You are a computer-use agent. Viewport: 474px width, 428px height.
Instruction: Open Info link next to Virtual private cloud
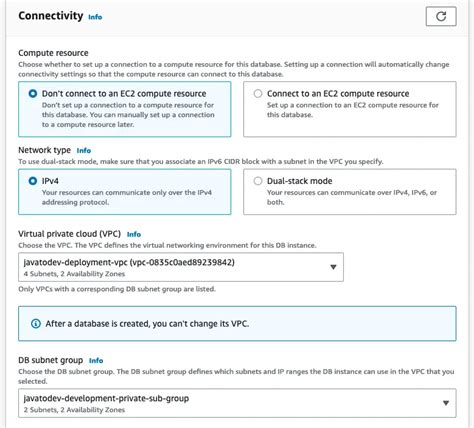pyautogui.click(x=134, y=234)
